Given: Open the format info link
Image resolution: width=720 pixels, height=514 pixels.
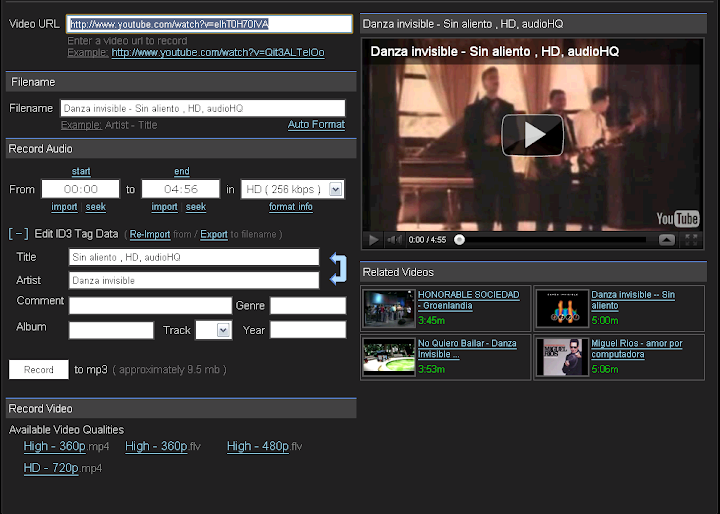Looking at the screenshot, I should pos(291,207).
